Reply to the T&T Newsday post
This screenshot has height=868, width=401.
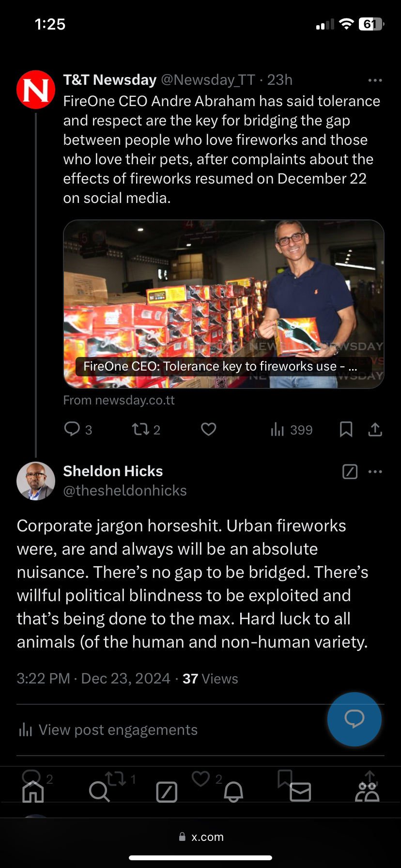pos(72,429)
